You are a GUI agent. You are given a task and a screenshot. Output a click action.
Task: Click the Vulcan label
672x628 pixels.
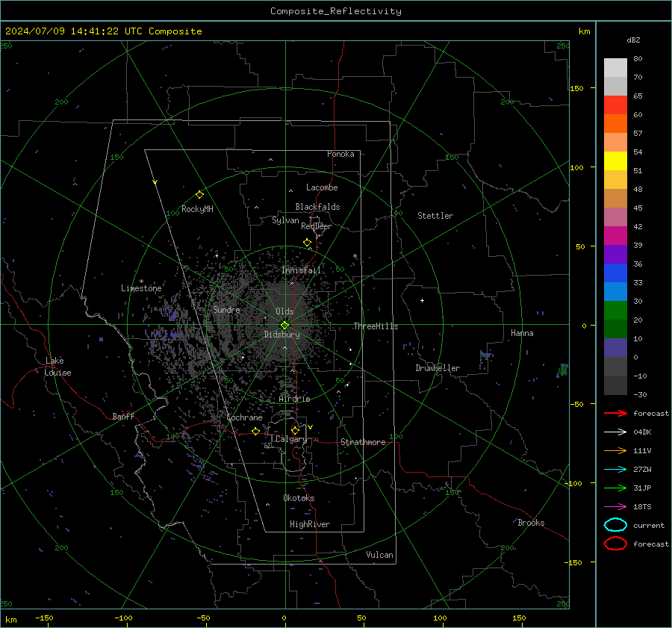pos(380,555)
